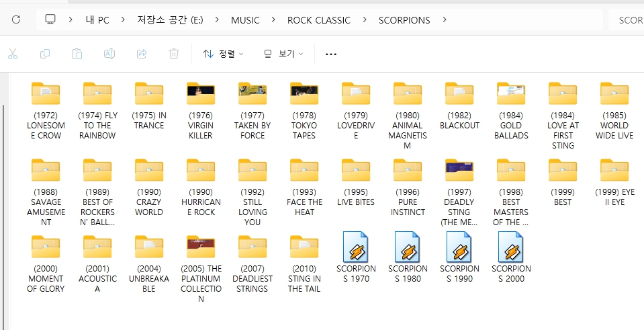Select the (1993) FACE THE HEAT folder
Screen dimensions: 644x330
(304, 187)
